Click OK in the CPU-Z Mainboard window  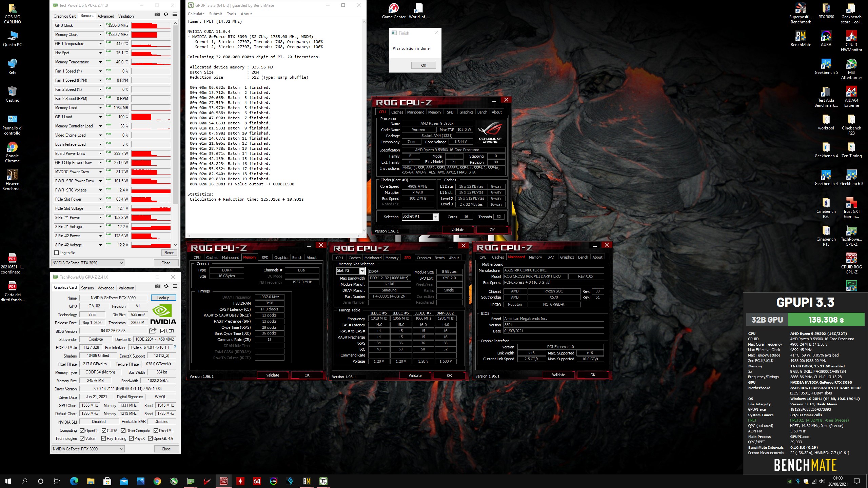click(593, 375)
